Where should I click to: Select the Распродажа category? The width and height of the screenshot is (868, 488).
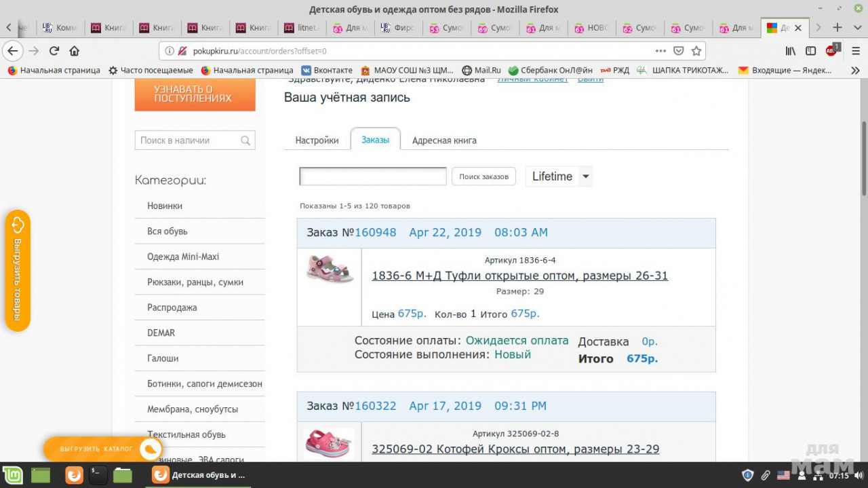tap(172, 307)
